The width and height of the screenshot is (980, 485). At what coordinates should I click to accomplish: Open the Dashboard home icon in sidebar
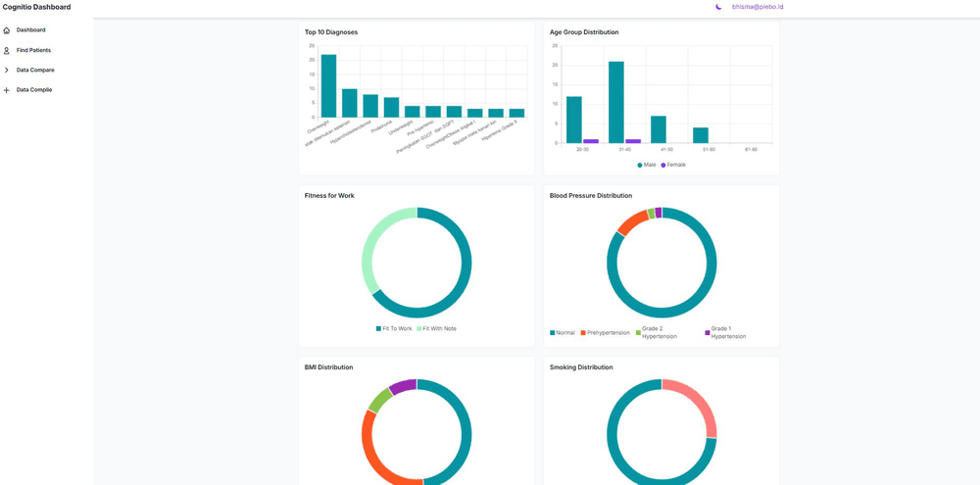(x=7, y=30)
